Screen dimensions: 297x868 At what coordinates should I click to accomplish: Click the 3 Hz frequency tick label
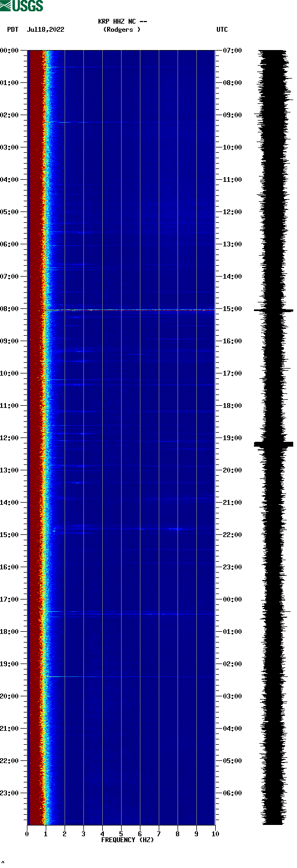(83, 834)
